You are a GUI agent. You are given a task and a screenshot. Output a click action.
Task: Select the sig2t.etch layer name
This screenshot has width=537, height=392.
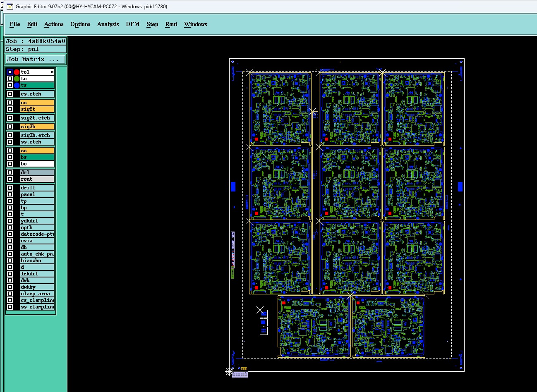(x=37, y=118)
